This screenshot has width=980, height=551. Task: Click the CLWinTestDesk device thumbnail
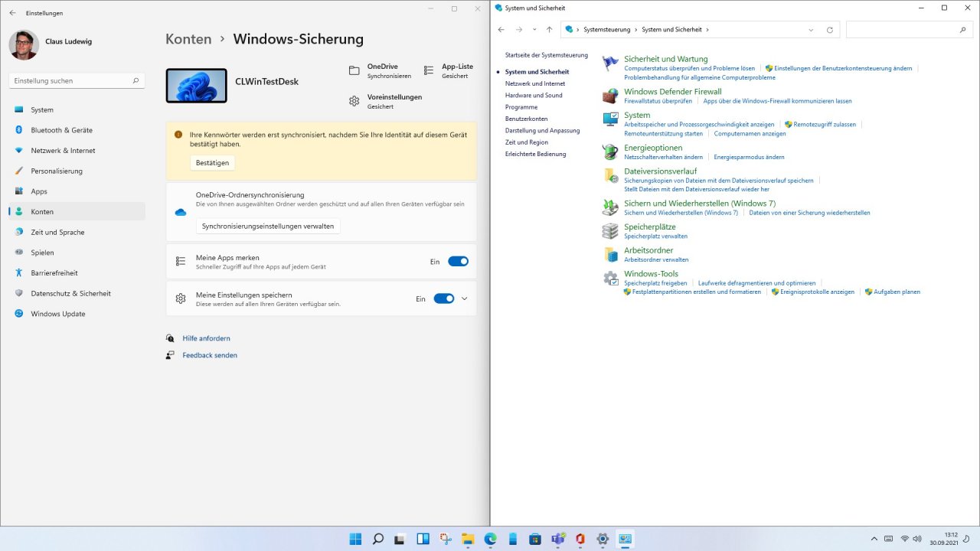196,86
